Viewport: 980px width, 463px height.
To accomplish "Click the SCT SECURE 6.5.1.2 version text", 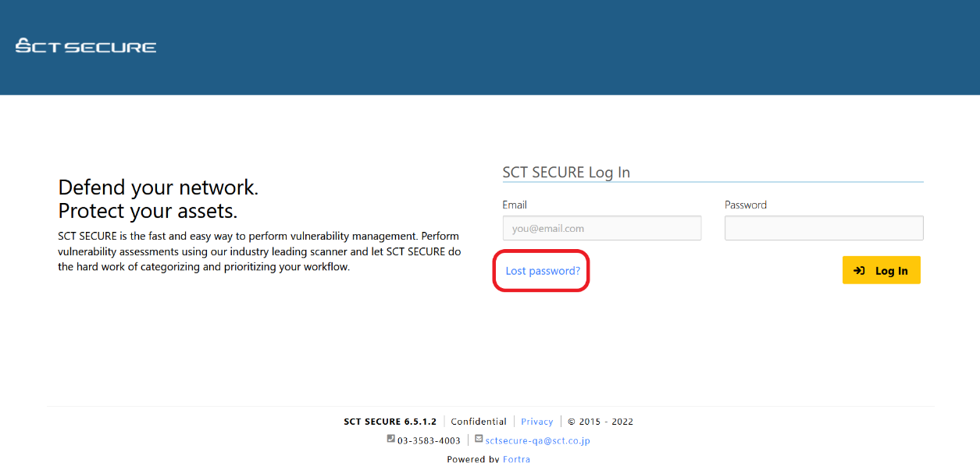I will click(x=390, y=422).
